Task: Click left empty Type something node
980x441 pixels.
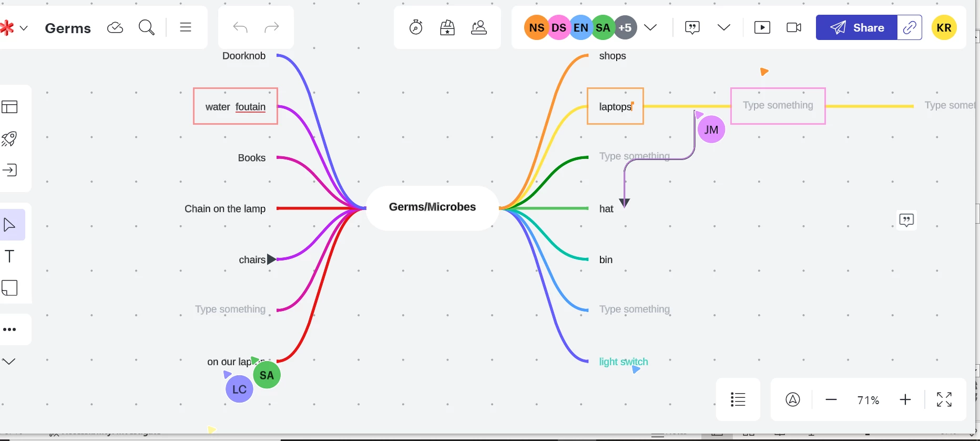Action: tap(230, 309)
